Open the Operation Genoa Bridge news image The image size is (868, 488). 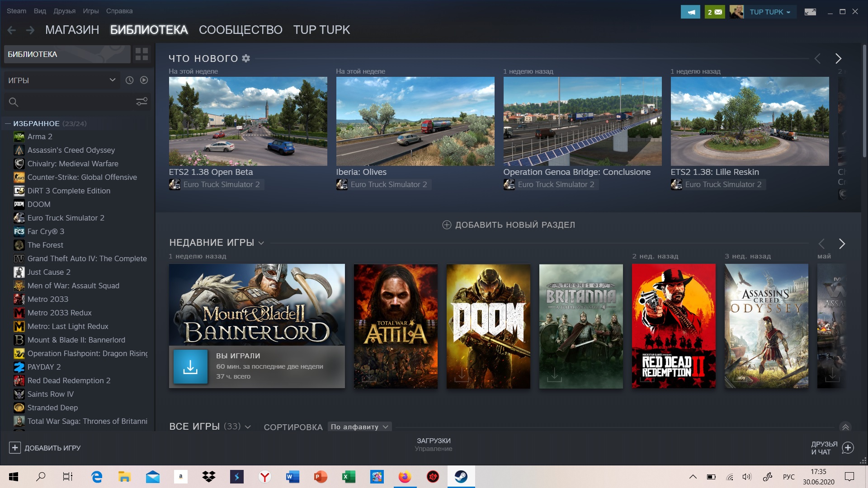(x=582, y=121)
